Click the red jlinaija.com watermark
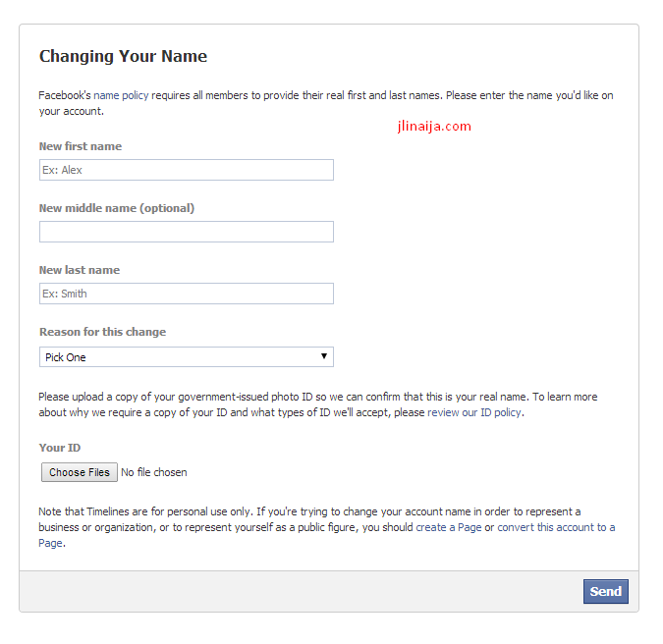Screen dimensions: 663x644 point(434,126)
